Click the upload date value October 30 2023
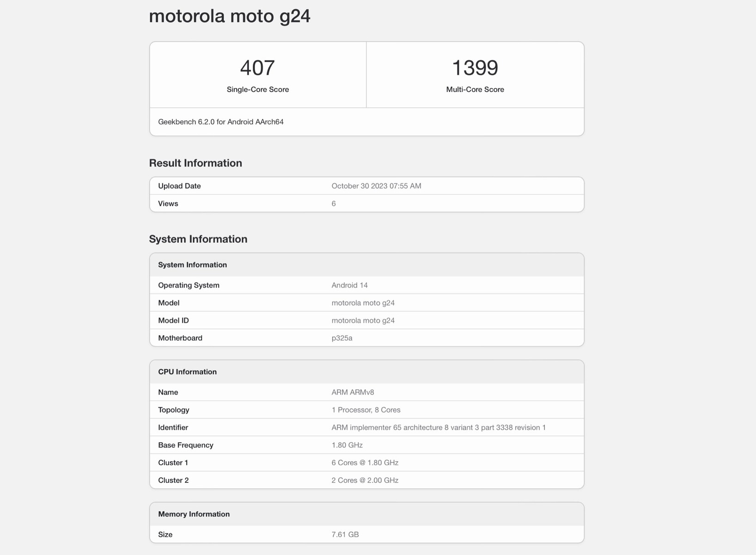 (376, 186)
